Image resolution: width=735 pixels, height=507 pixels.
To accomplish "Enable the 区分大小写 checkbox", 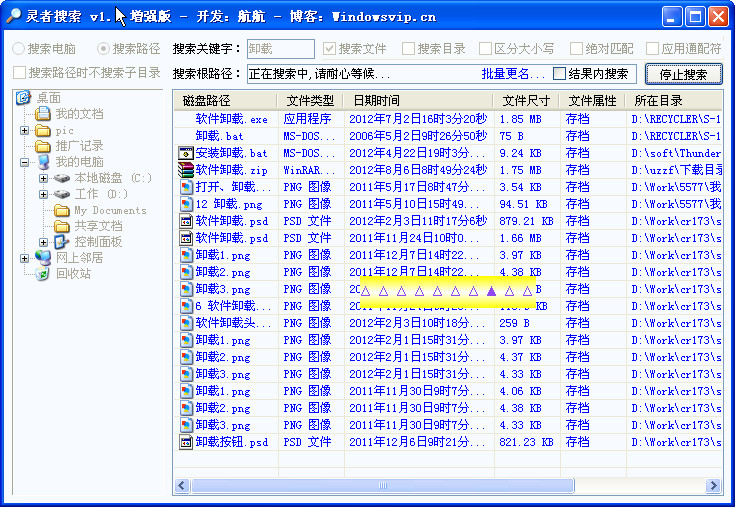I will coord(485,48).
